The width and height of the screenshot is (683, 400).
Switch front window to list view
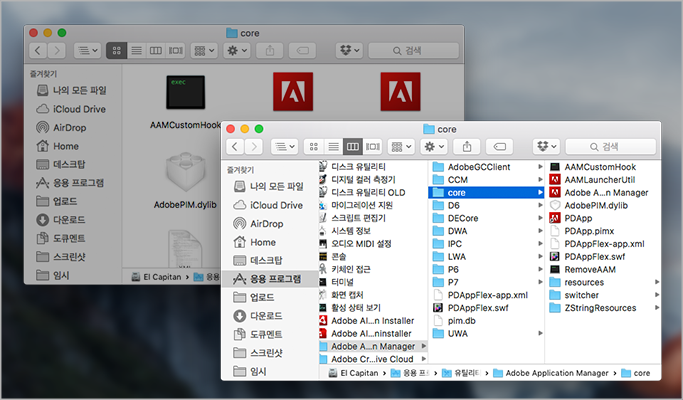click(333, 147)
